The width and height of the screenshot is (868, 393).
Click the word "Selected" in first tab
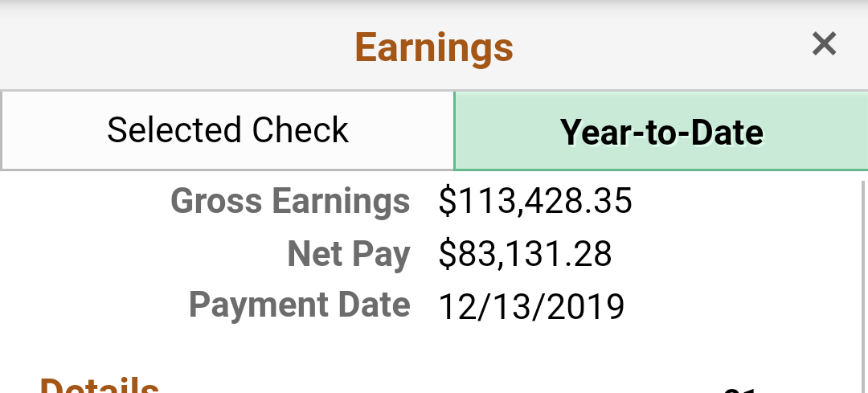[174, 131]
